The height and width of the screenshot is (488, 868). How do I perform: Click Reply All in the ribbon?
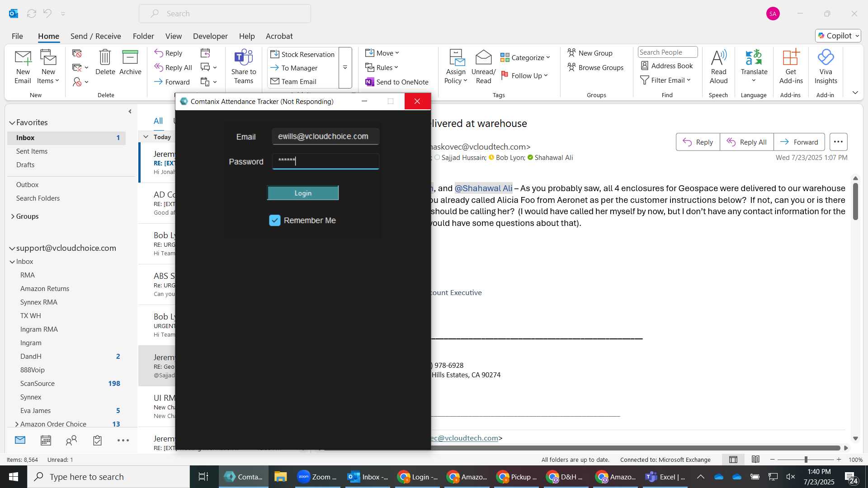click(x=173, y=67)
